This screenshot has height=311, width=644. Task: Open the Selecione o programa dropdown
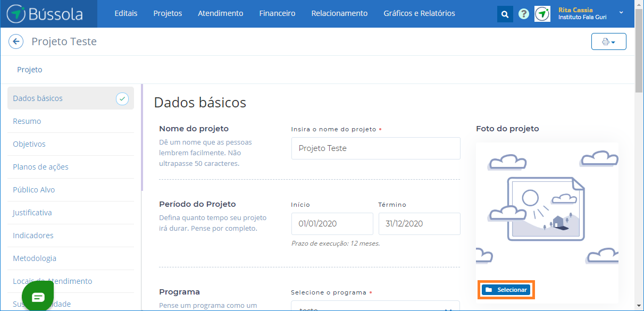point(375,307)
